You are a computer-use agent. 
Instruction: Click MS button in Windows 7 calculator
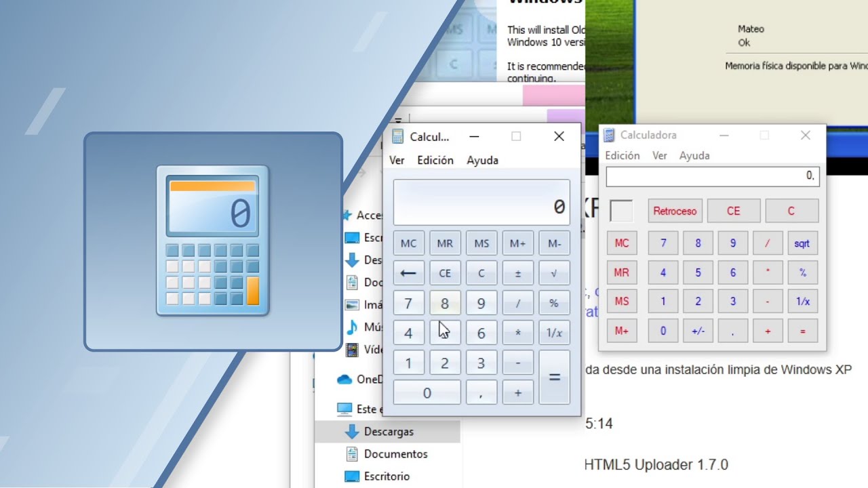point(481,243)
